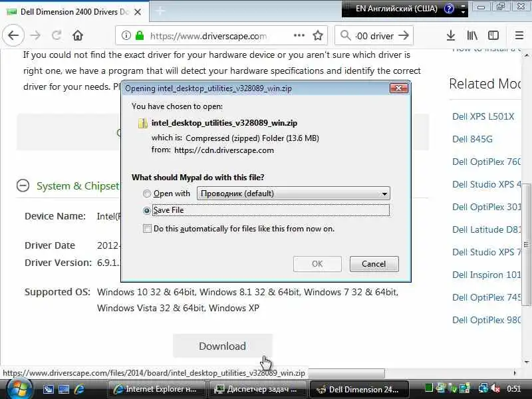This screenshot has height=399, width=532.
Task: Reload the page with the refresh icon
Action: coord(57,35)
